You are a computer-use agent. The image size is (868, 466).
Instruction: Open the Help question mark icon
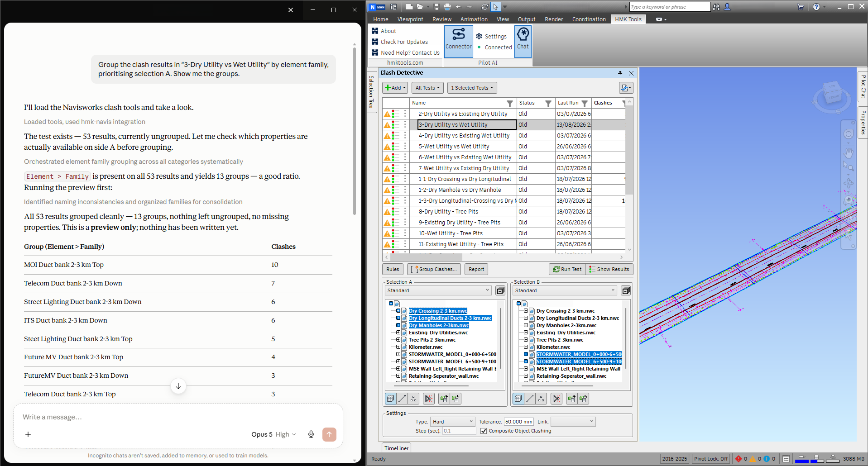click(x=816, y=7)
